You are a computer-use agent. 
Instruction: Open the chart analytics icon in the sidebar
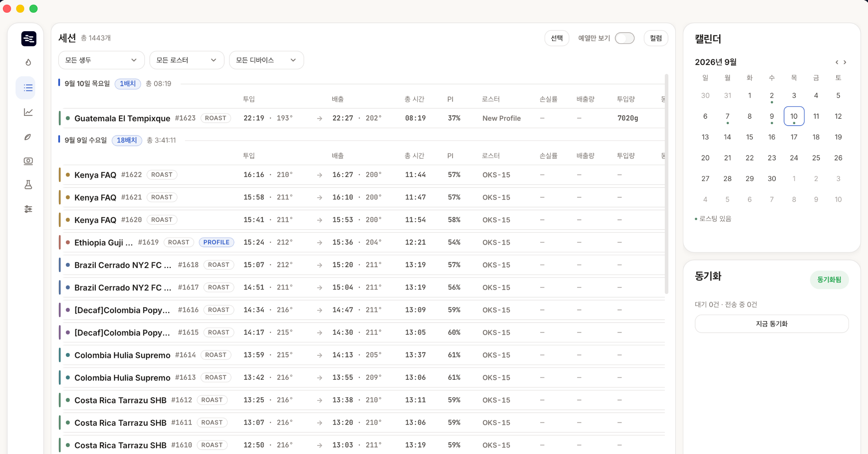28,112
